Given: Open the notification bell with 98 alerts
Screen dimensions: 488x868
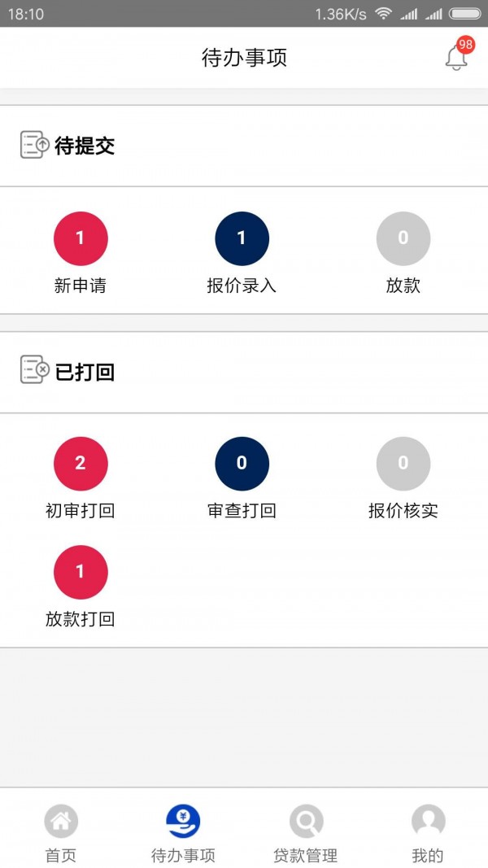Looking at the screenshot, I should coord(456,58).
